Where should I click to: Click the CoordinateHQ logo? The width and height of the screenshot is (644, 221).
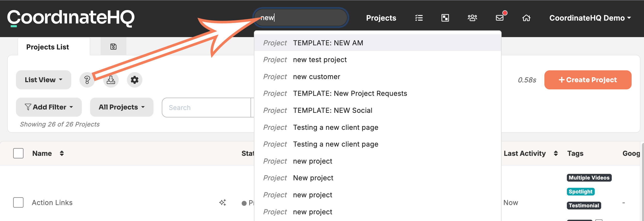71,18
